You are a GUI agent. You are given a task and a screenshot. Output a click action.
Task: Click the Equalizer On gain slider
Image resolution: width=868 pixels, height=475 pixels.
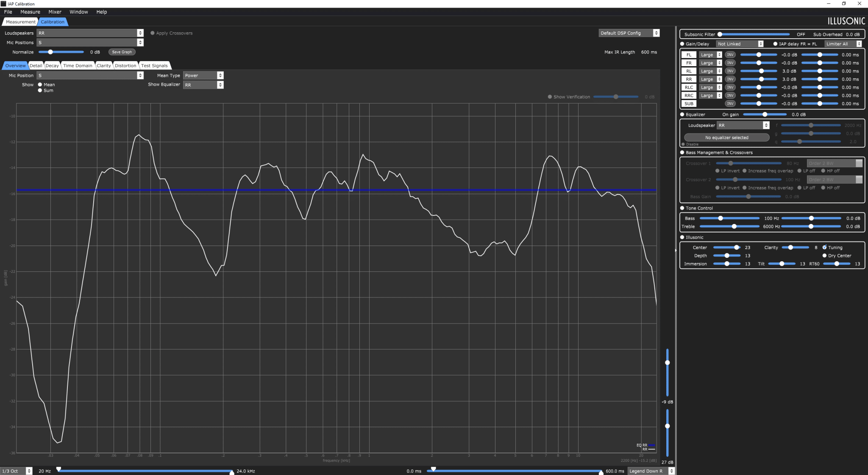[x=765, y=115]
